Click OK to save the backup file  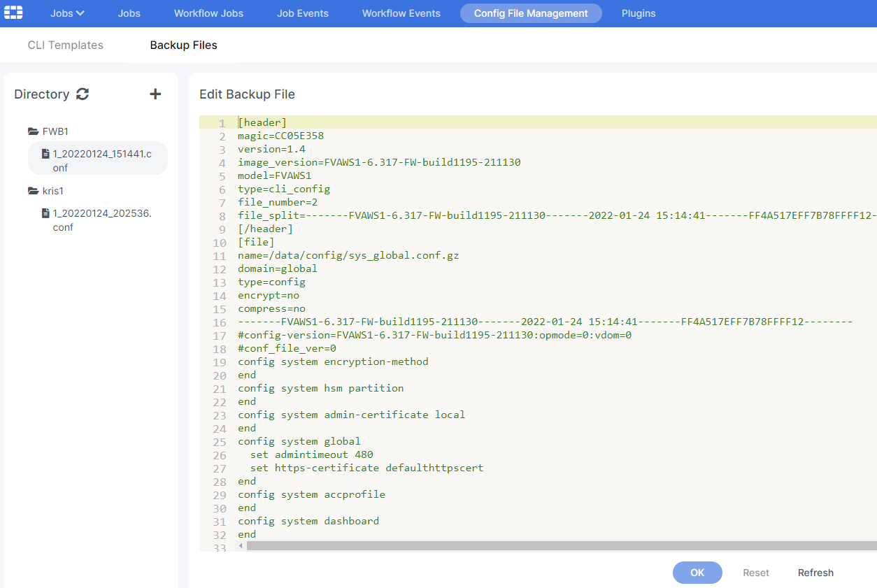click(697, 572)
